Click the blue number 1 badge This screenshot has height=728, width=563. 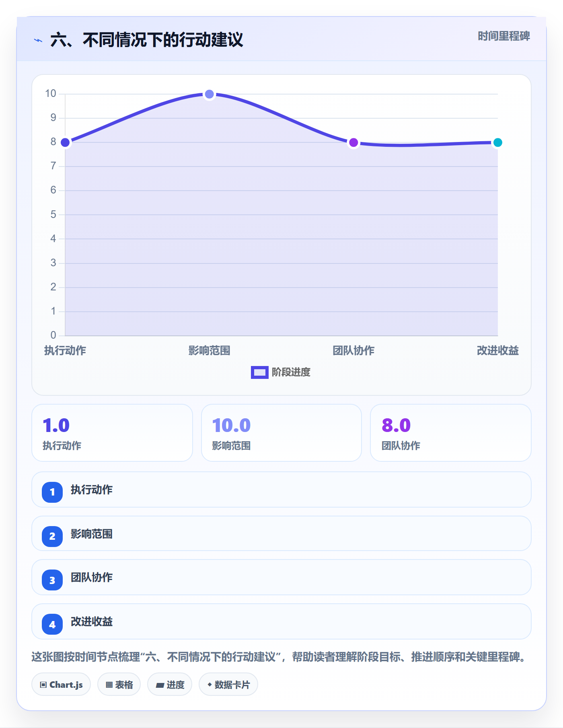click(x=52, y=492)
